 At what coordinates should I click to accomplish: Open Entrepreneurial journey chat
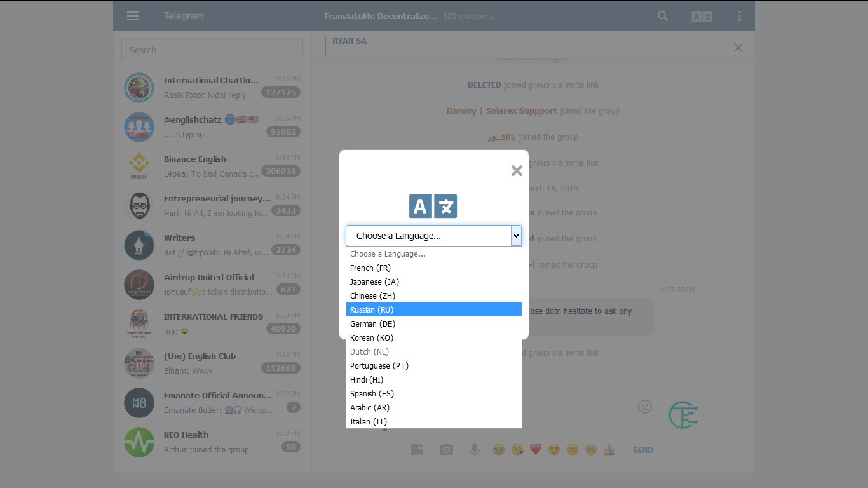pos(212,206)
